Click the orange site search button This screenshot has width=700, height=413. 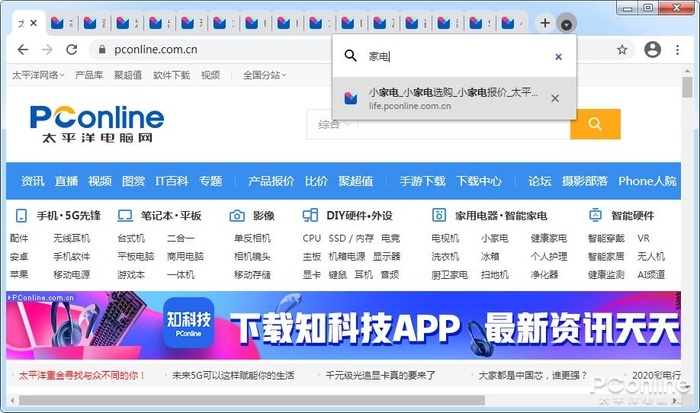(x=595, y=124)
